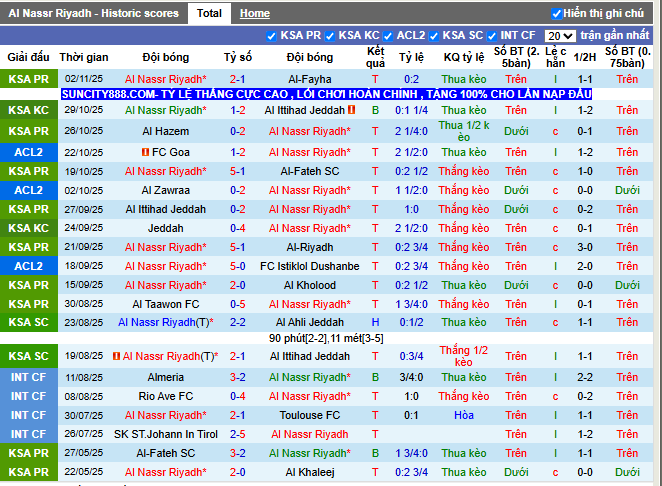Toggle the ACL2 competition filter checkbox
Screen dimensions: 662x486
[388, 36]
